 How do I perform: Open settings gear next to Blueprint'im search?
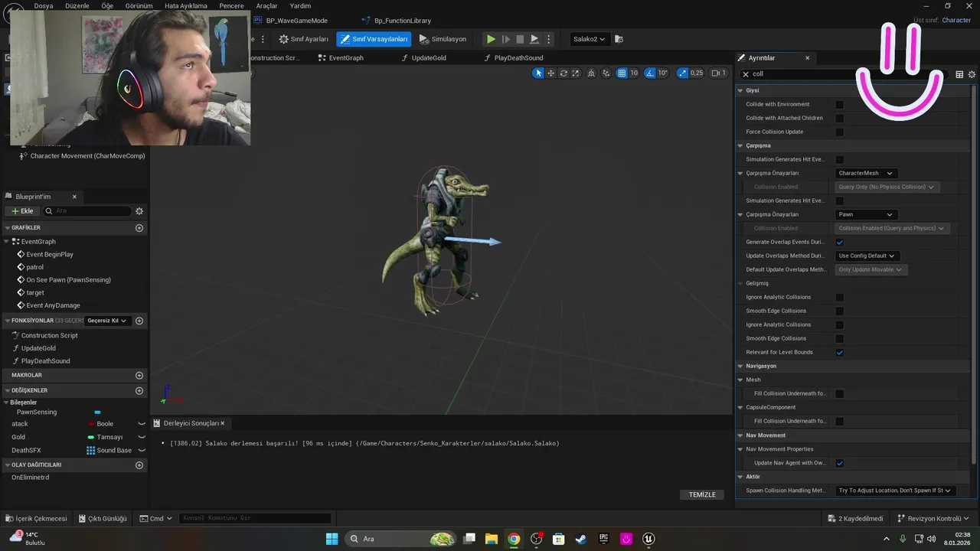(x=139, y=211)
